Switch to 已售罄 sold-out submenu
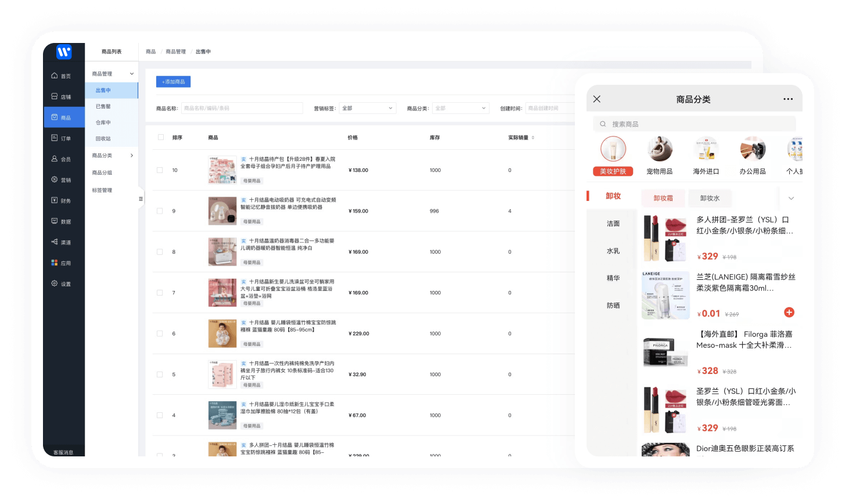Viewport: 849px width, 504px height. coord(103,107)
